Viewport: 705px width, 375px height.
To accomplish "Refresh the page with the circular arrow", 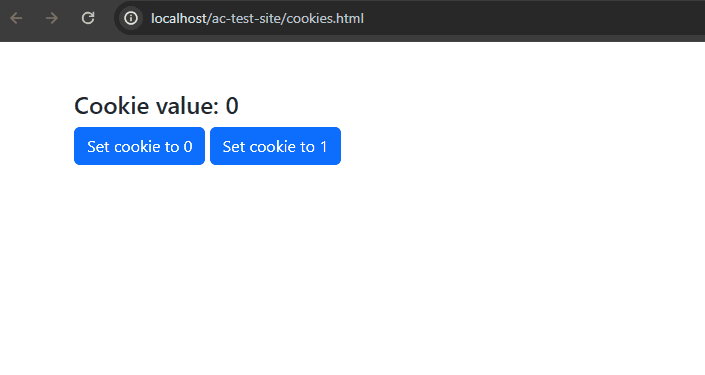I will (88, 18).
